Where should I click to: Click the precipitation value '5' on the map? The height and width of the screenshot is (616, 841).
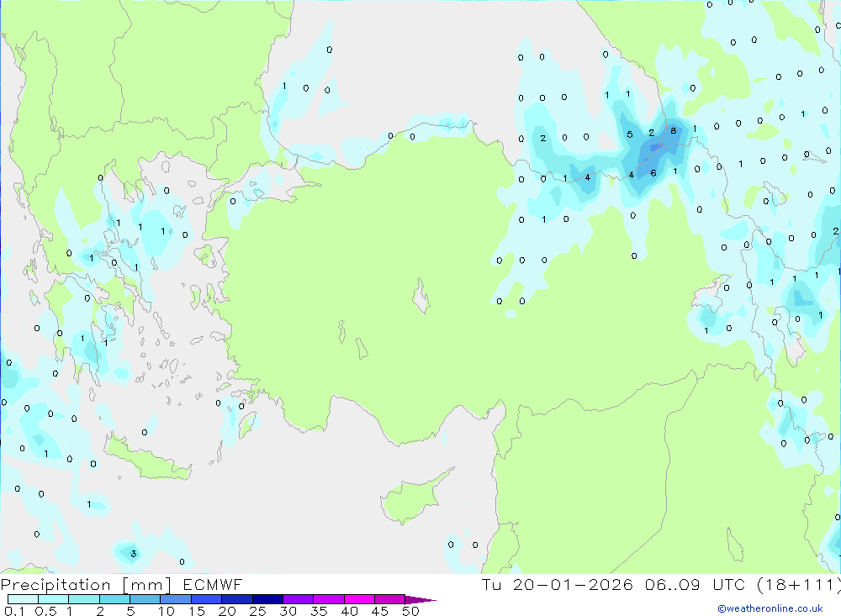click(x=630, y=134)
